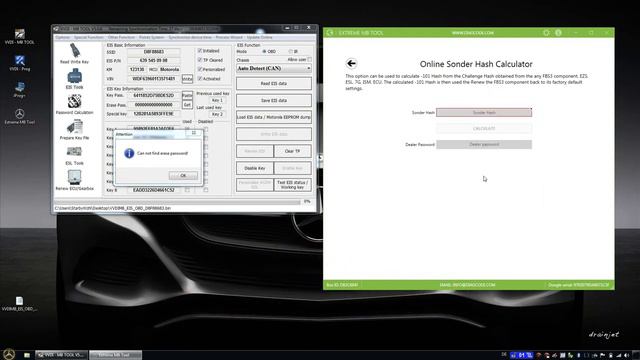The width and height of the screenshot is (640, 360).
Task: Click the Disable Key button
Action: 255,168
